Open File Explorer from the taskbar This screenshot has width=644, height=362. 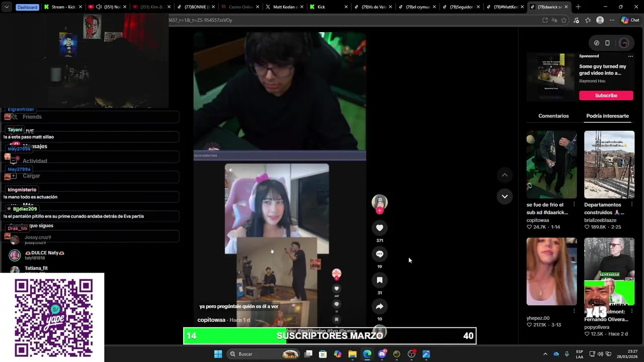coord(352,354)
